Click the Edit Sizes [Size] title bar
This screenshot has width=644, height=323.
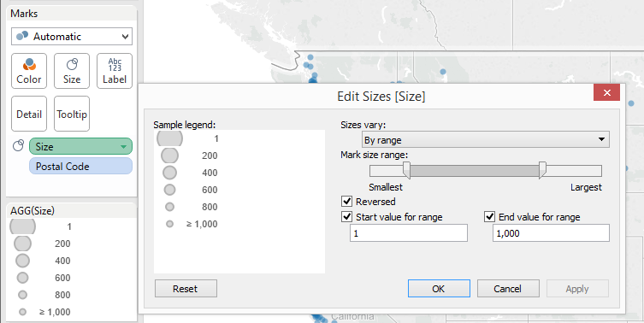[x=381, y=97]
